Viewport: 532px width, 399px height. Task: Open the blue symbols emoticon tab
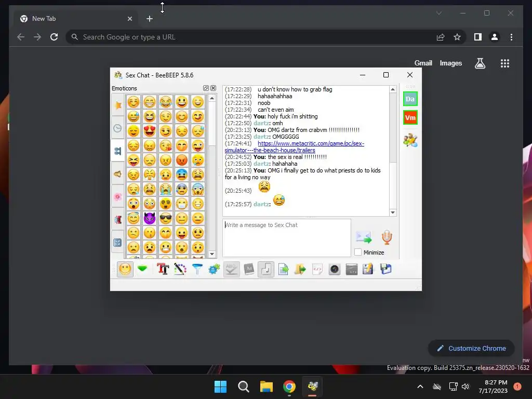pyautogui.click(x=118, y=242)
